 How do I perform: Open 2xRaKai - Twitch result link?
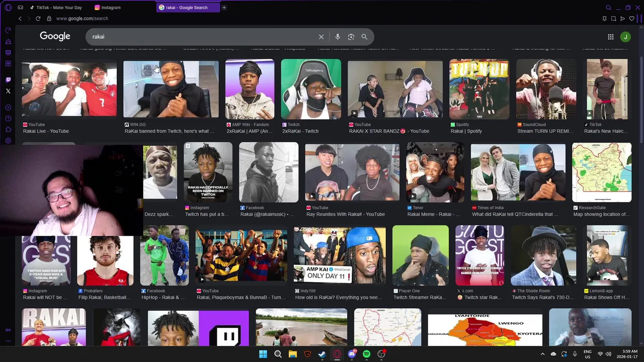pyautogui.click(x=300, y=131)
